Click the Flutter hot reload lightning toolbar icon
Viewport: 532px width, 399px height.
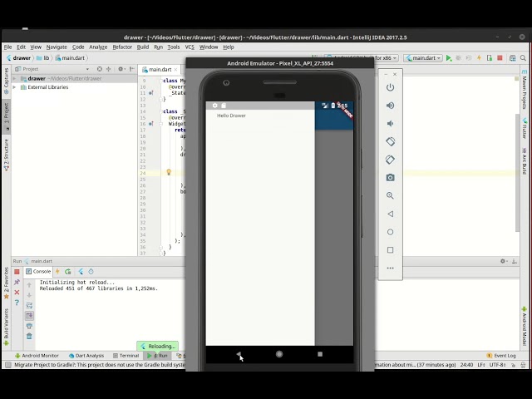(479, 58)
